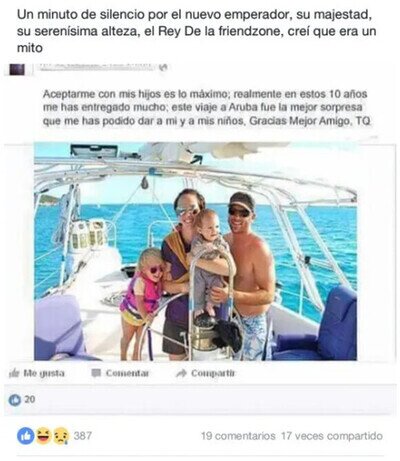This screenshot has height=461, width=400.
Task: Click the blue thumbs-up reaction near 387
Action: [26, 436]
